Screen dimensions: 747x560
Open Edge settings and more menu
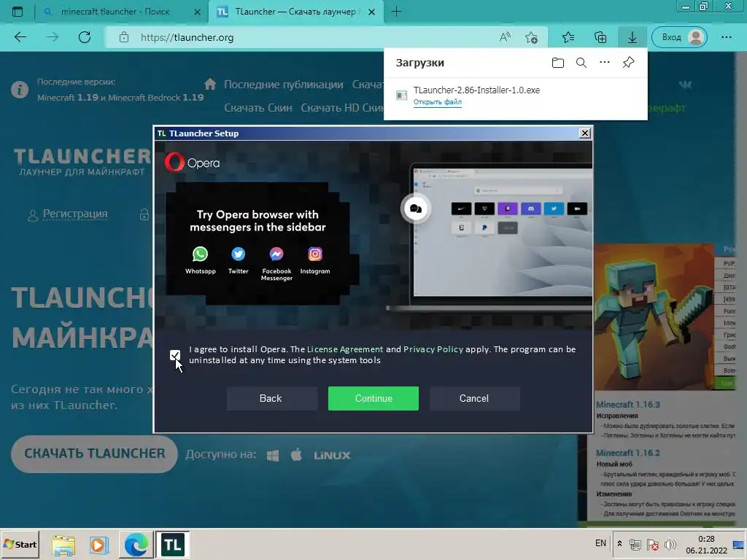tap(726, 37)
